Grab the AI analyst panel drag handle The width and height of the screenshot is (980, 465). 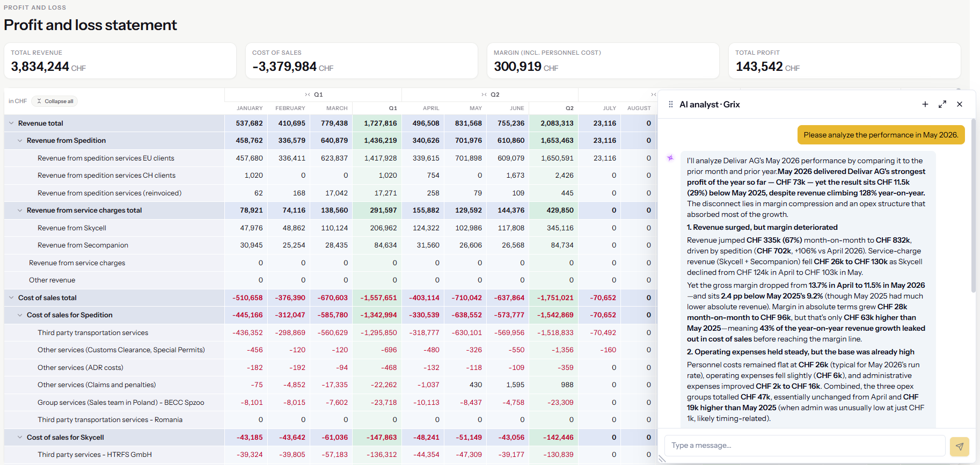tap(670, 104)
